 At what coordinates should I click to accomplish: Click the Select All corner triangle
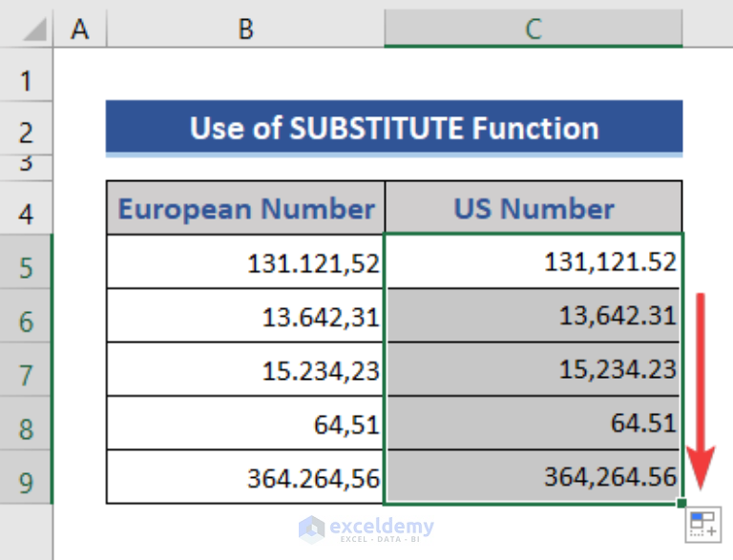point(35,29)
